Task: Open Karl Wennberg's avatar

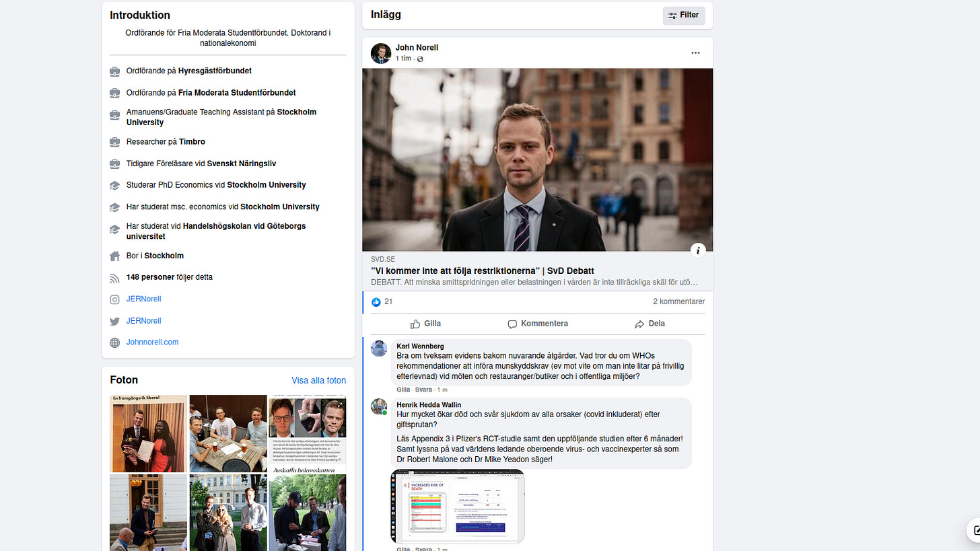Action: pos(379,348)
